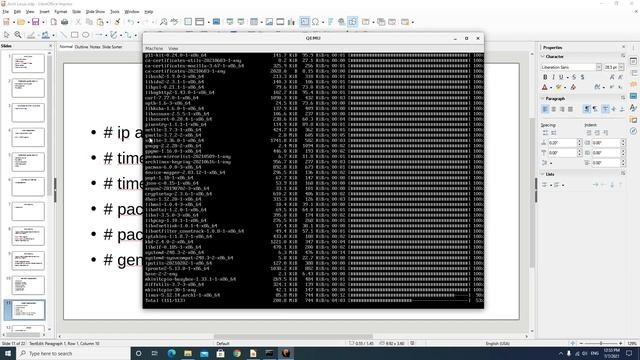Collapse the Lists section

543,174
